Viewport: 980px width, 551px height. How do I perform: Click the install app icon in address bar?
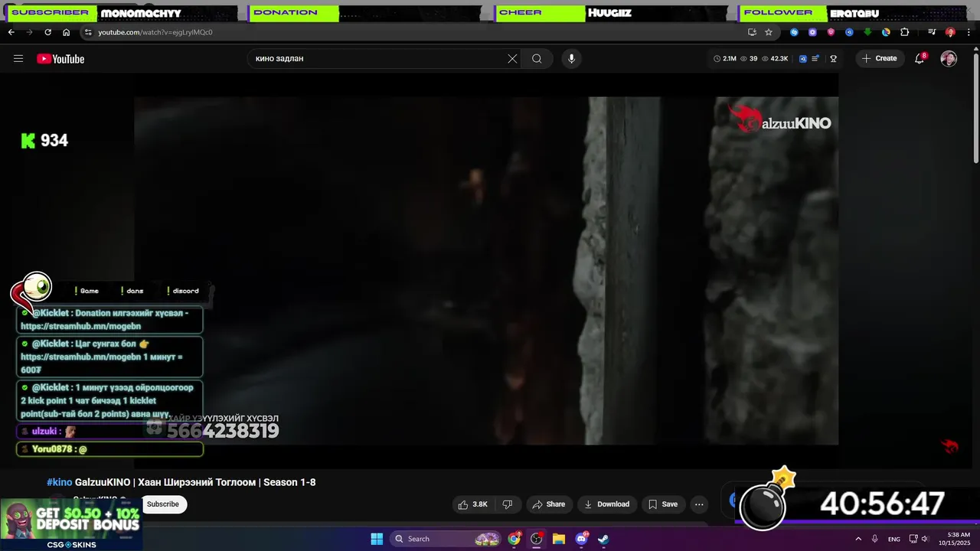[752, 32]
